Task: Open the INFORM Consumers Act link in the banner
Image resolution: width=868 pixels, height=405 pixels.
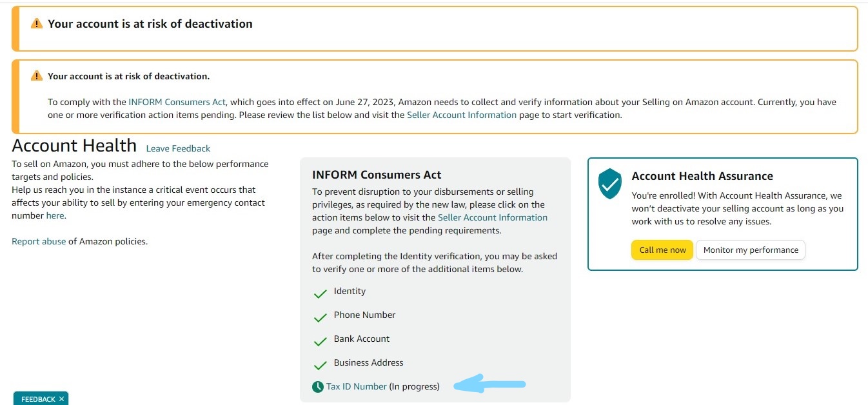Action: pos(177,102)
